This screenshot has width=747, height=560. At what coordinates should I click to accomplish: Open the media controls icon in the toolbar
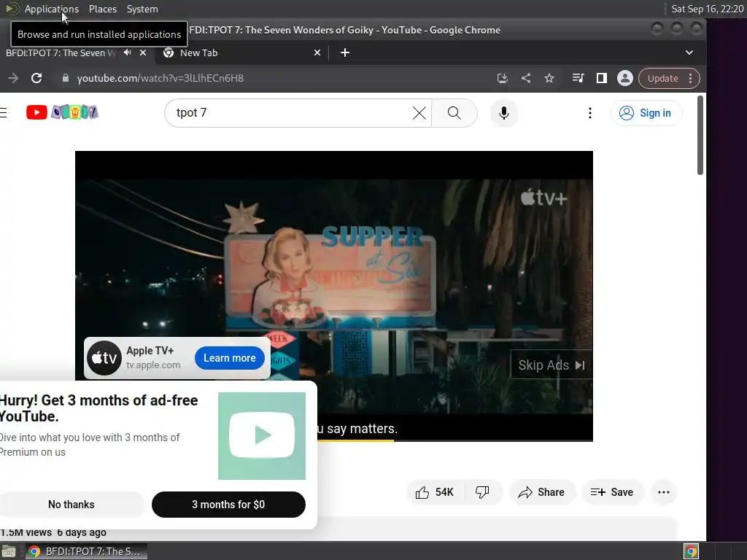point(578,78)
